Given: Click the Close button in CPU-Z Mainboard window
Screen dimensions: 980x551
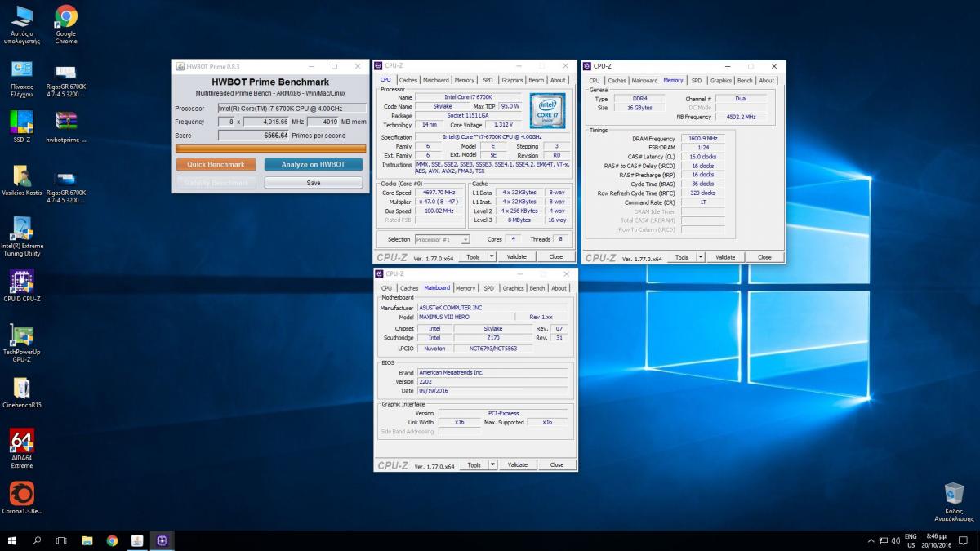Looking at the screenshot, I should (557, 464).
